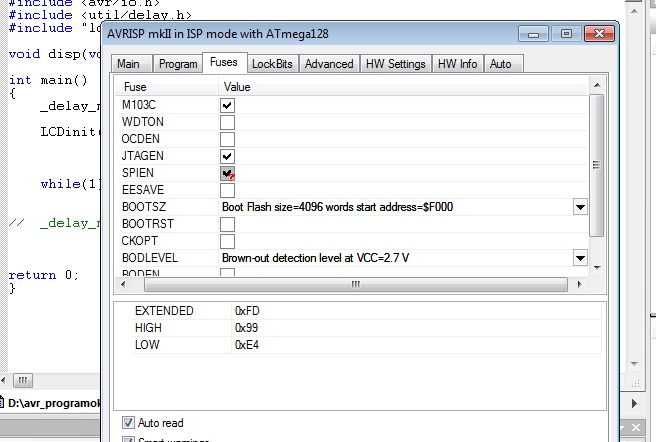
Task: Click the main window scroll down arrow
Action: [634, 364]
